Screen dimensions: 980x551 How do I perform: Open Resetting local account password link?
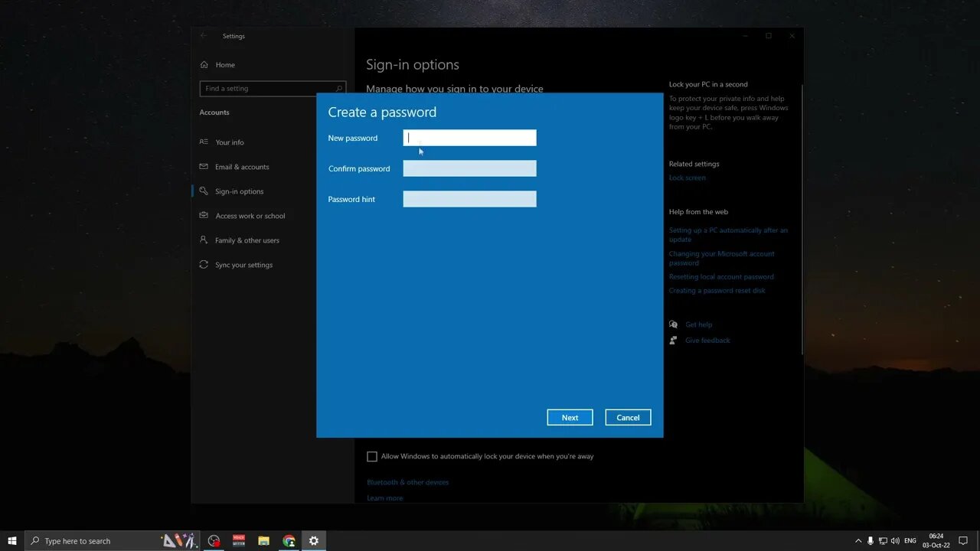tap(721, 277)
